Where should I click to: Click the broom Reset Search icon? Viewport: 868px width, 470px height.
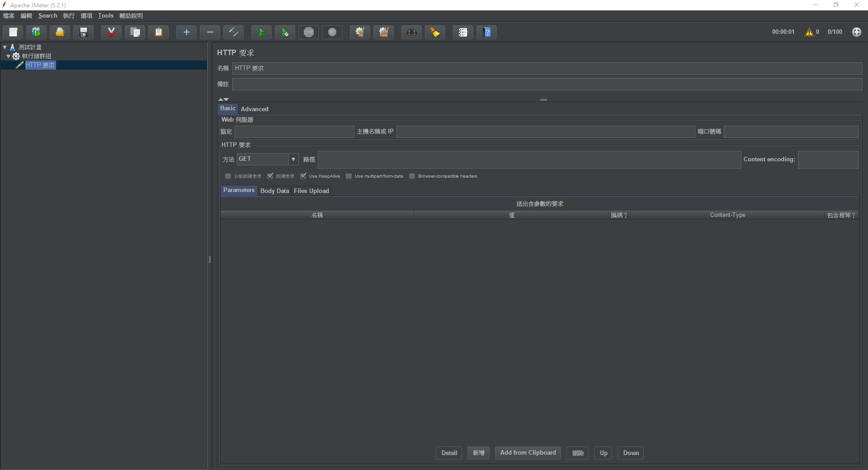click(435, 32)
